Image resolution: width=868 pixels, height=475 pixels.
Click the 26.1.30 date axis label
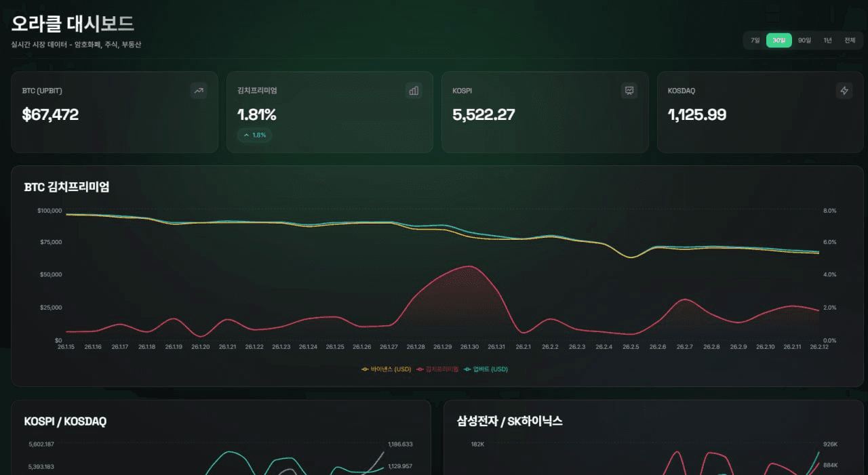470,347
